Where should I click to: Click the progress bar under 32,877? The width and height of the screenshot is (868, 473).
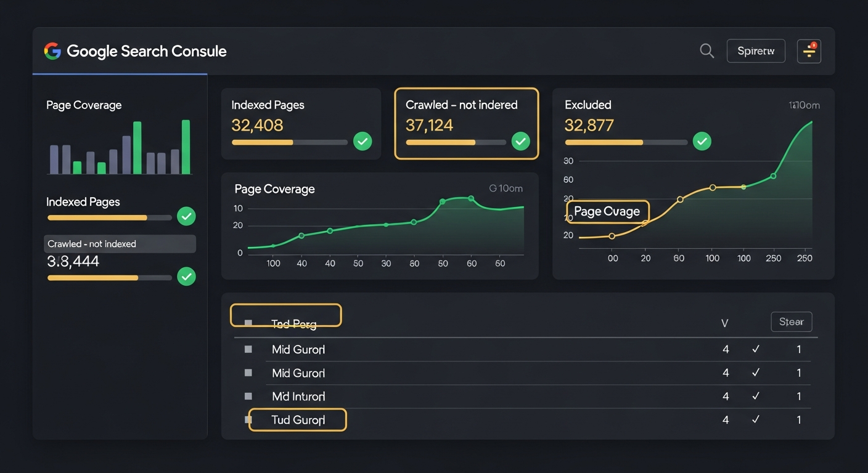[626, 142]
